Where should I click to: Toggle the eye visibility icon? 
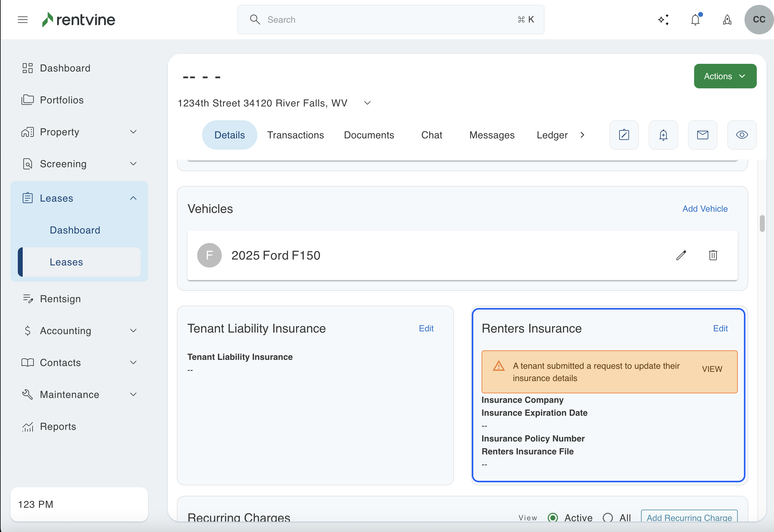(x=742, y=135)
